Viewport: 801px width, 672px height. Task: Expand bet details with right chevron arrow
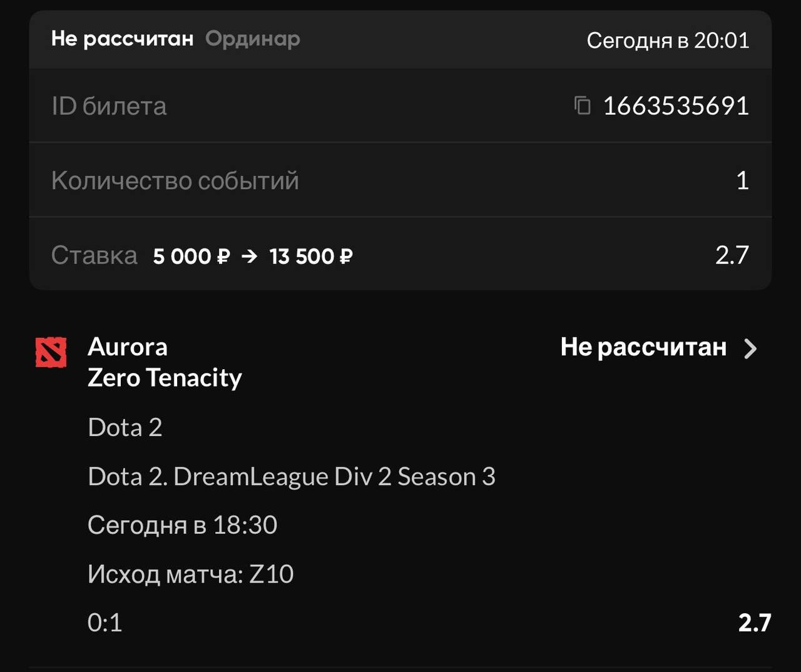click(750, 349)
